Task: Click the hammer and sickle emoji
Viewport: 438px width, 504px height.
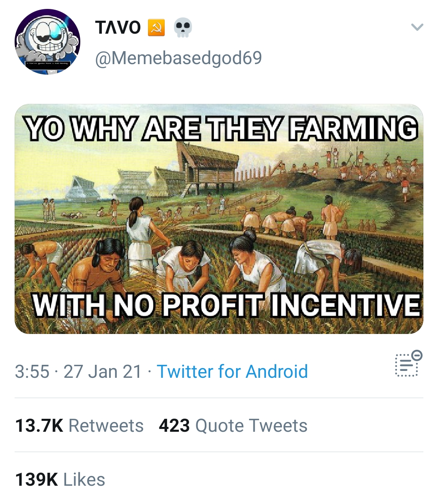Action: [156, 28]
